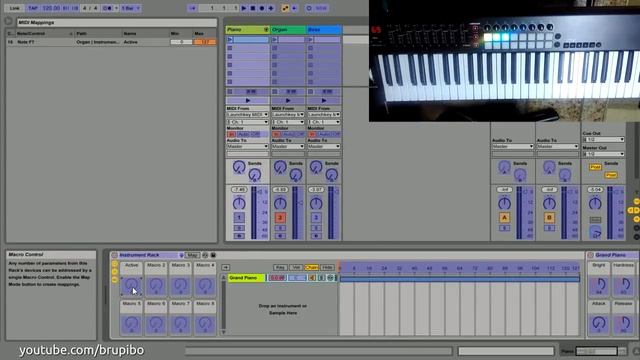This screenshot has height=360, width=640.
Task: Click the Piano track pan knob
Action: pyautogui.click(x=239, y=203)
